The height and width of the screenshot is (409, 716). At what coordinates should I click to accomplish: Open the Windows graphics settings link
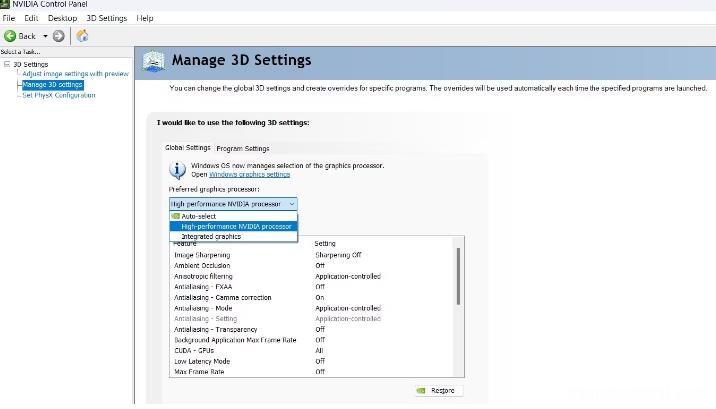249,174
